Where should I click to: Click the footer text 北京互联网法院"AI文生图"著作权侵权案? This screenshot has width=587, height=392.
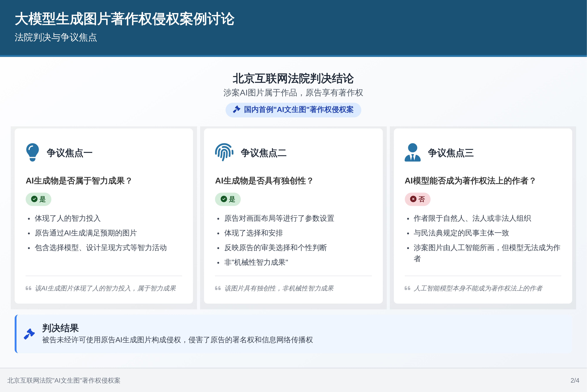64,380
